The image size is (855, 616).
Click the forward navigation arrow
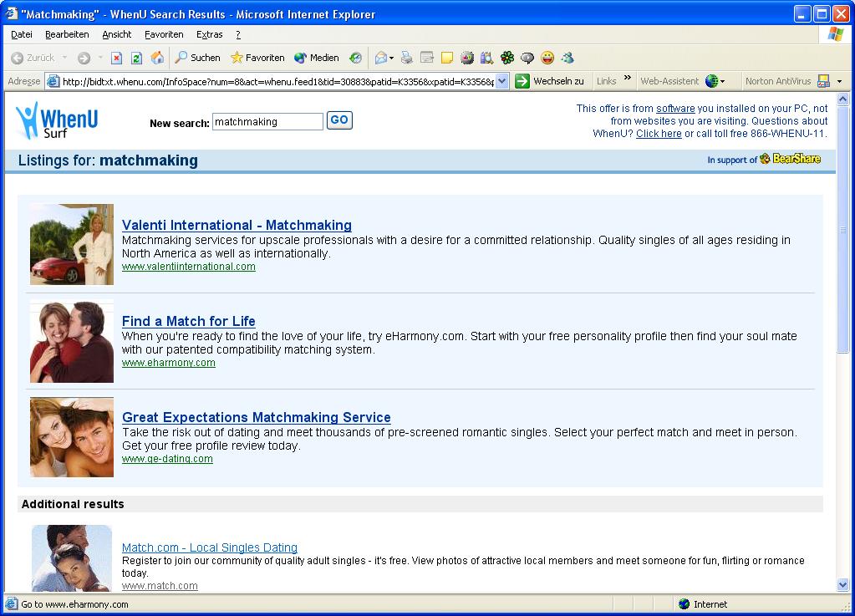coord(84,58)
